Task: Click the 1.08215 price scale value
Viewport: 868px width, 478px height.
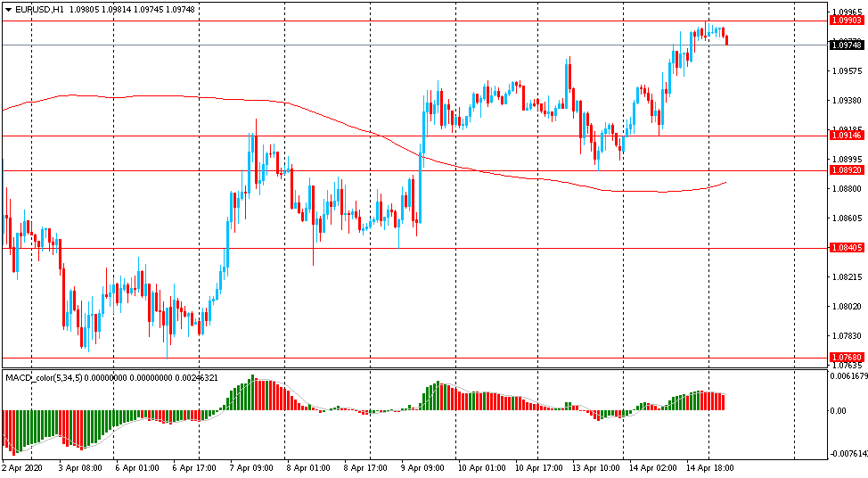Action: point(847,277)
